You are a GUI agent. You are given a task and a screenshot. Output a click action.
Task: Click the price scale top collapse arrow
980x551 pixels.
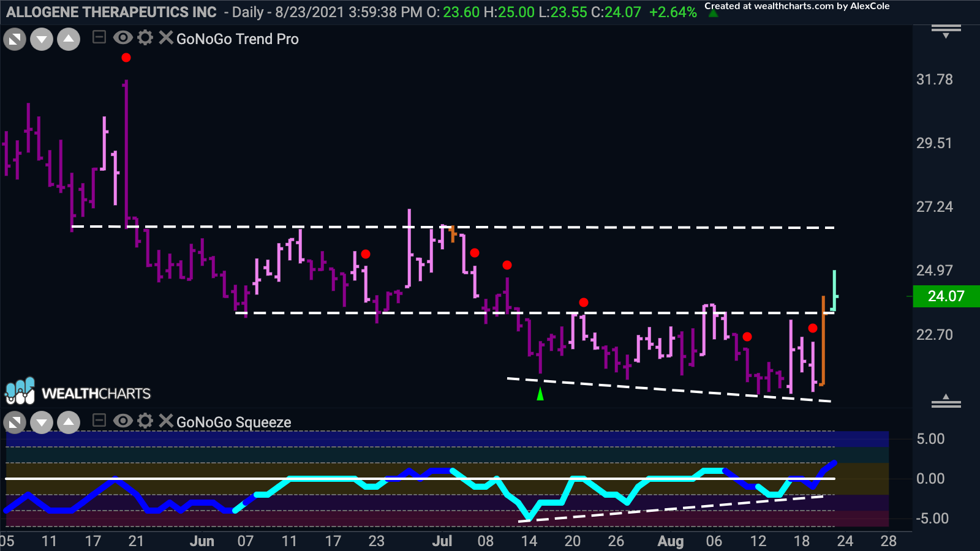(x=946, y=31)
